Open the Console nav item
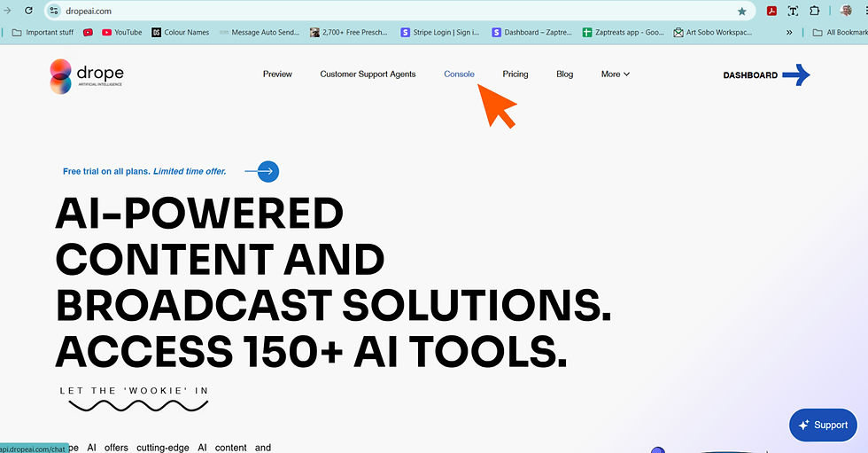868x453 pixels. click(x=459, y=74)
